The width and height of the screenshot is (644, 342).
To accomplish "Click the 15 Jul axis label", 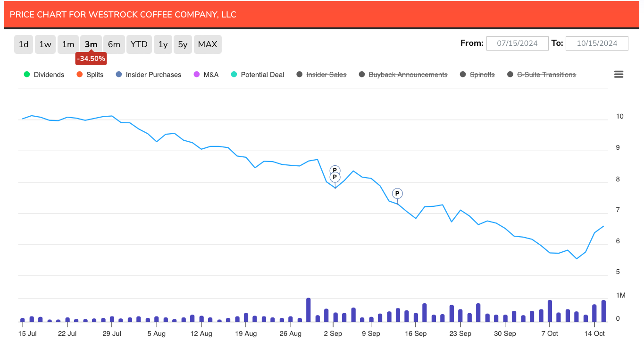I will (x=27, y=333).
